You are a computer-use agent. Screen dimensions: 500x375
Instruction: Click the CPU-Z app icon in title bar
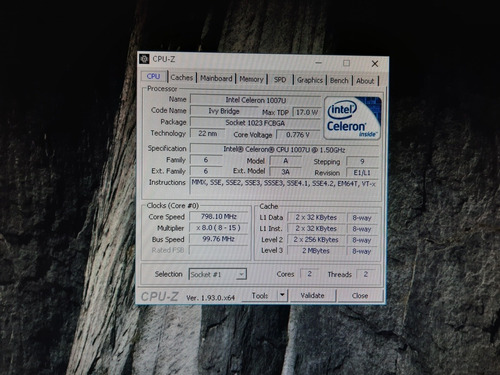click(x=144, y=59)
